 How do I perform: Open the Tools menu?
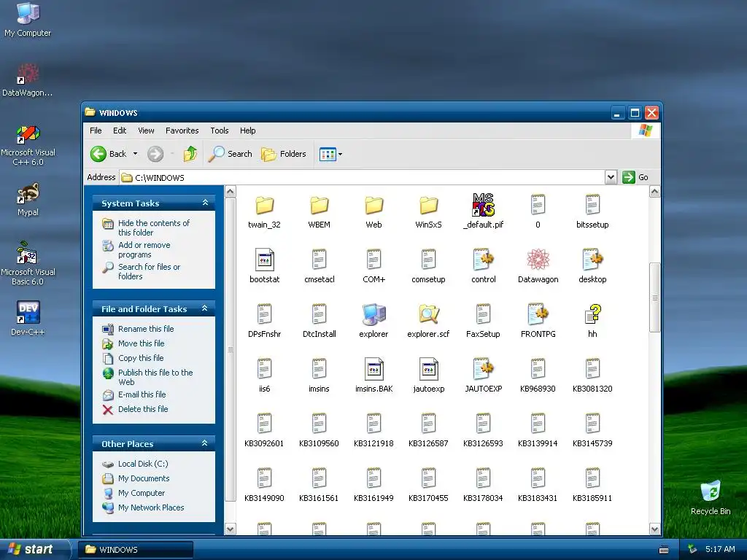point(220,131)
